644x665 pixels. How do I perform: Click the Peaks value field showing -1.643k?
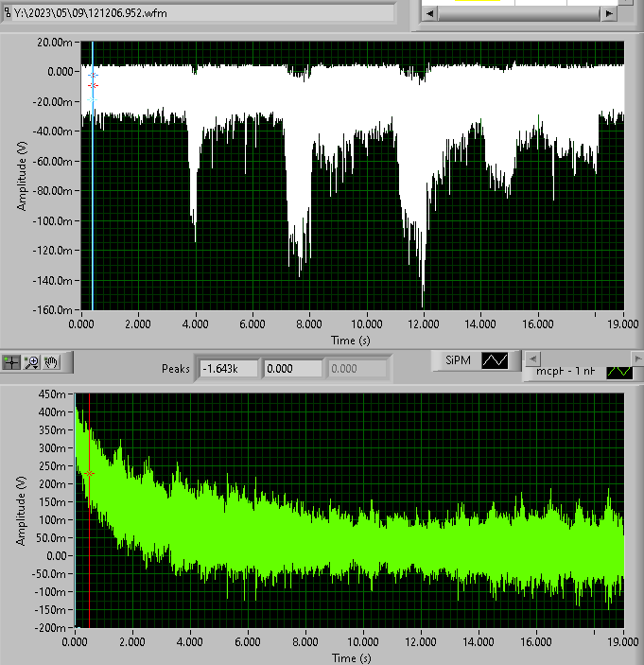point(229,369)
